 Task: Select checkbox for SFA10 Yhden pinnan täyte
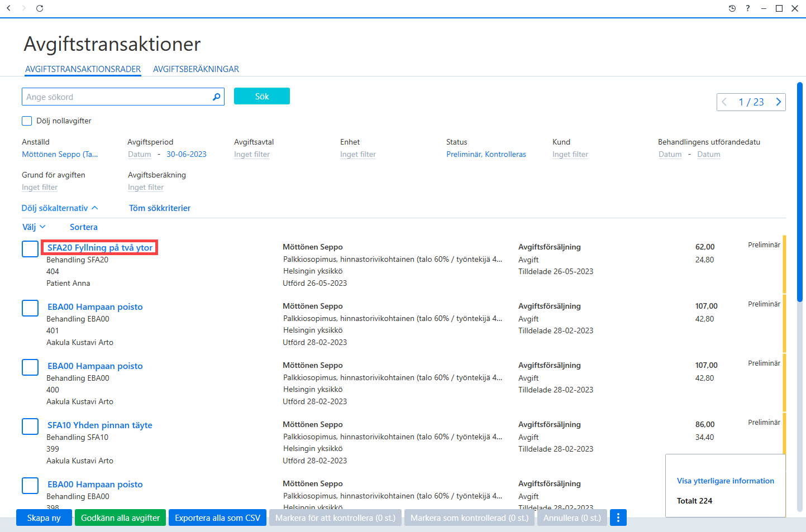click(x=30, y=426)
